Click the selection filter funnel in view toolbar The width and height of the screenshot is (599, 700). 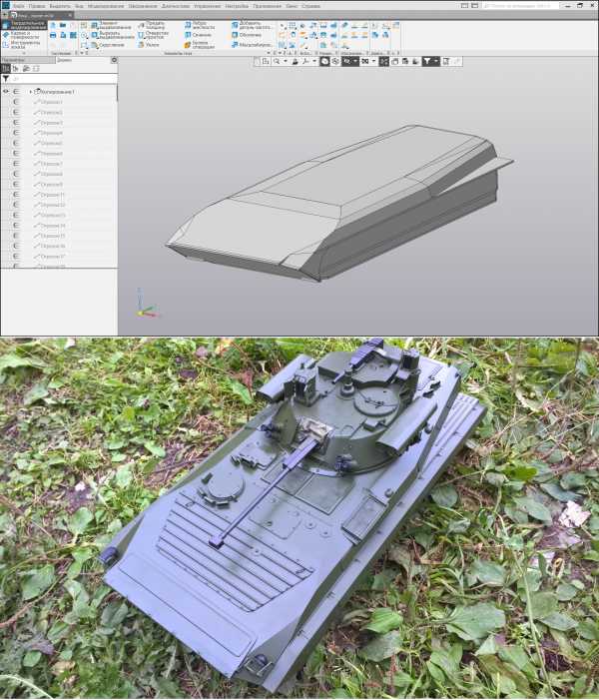427,61
